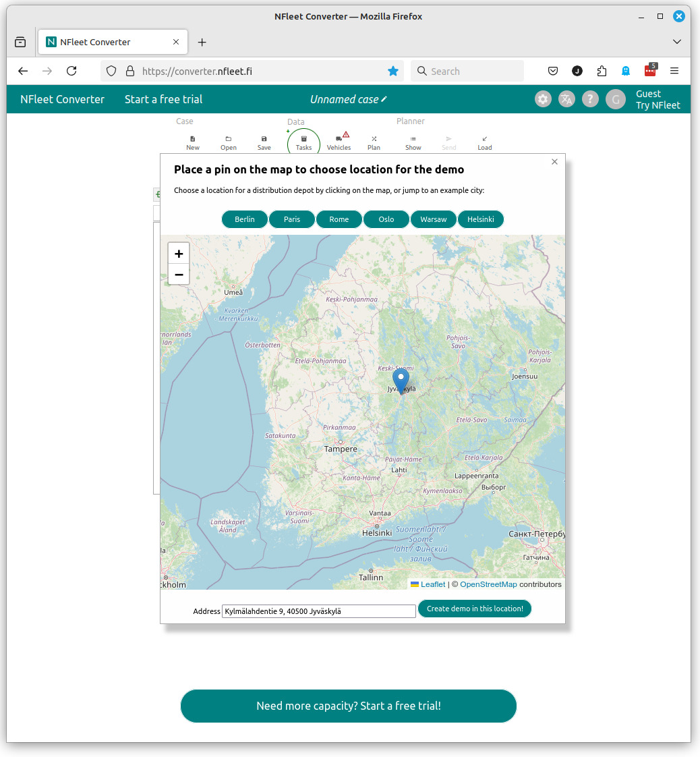The height and width of the screenshot is (757, 700).
Task: Save page to Pocket
Action: 553,72
